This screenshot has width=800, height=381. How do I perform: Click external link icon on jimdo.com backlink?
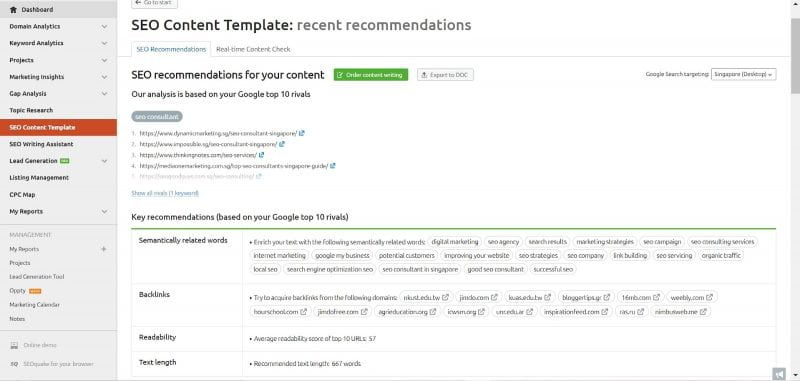pos(494,297)
